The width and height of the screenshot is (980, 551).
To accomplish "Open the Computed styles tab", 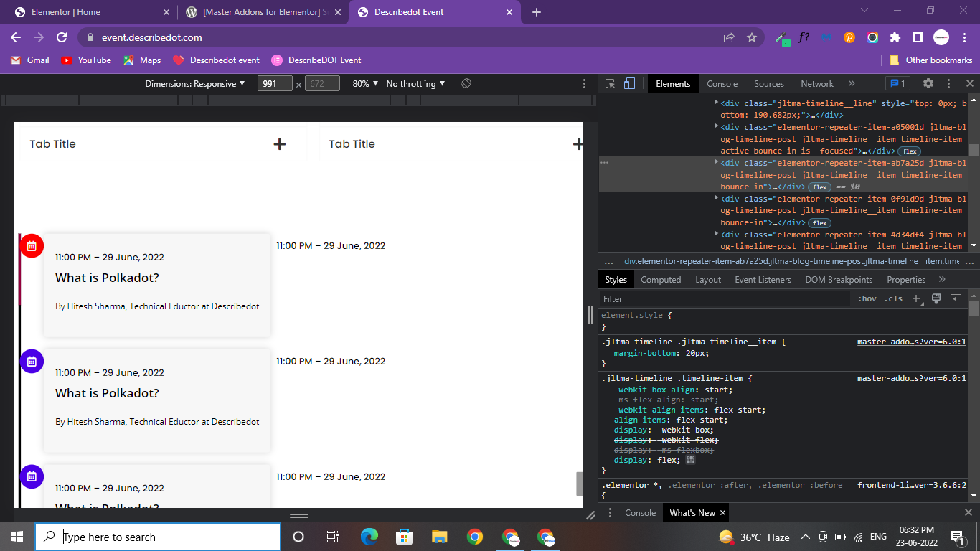I will [661, 280].
